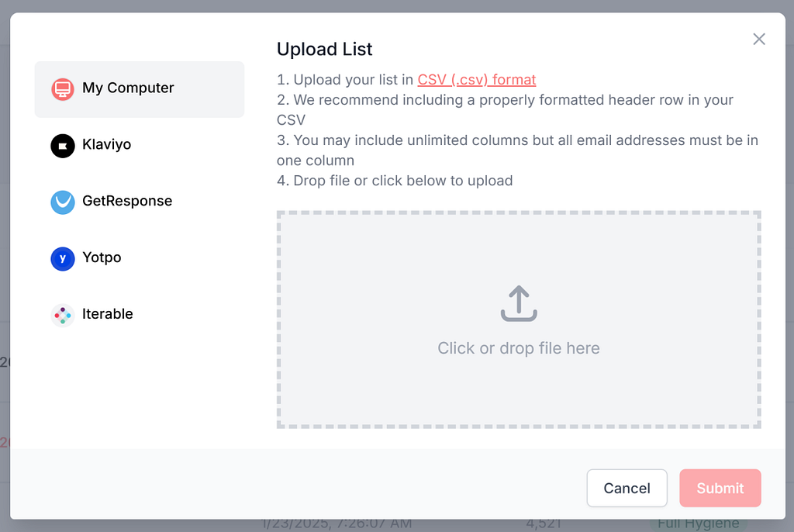Click the red My Computer monitor icon
Screen dimensions: 794x532
(63, 89)
